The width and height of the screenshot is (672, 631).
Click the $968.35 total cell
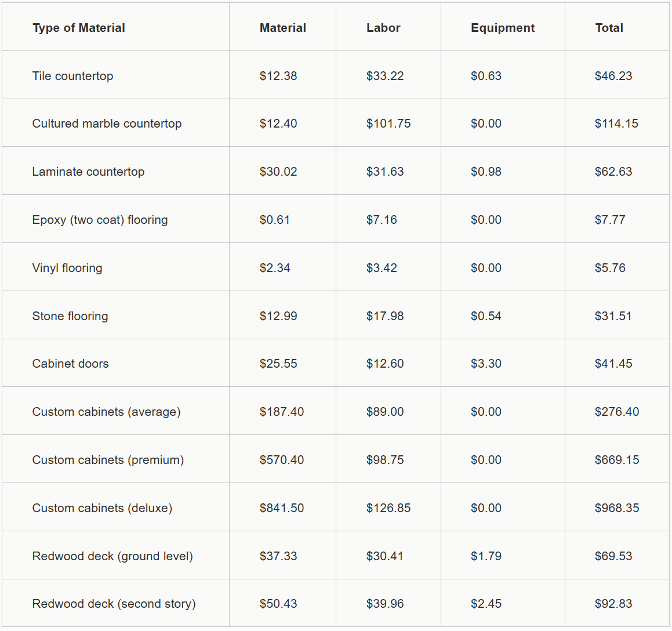617,508
